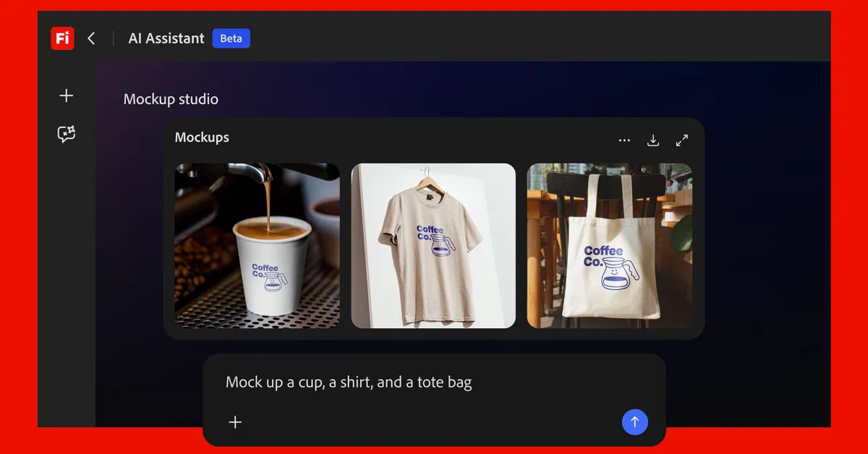The image size is (868, 454).
Task: View the coffee cup mockup image
Action: [x=257, y=245]
